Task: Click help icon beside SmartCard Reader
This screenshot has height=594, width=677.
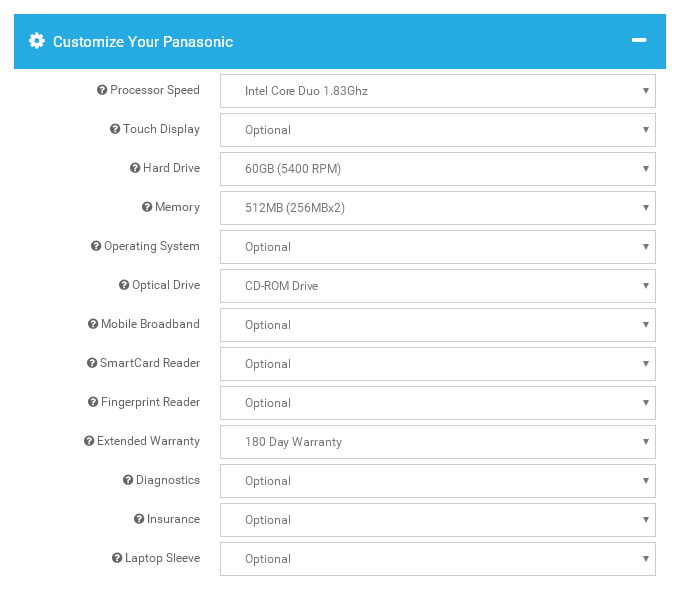Action: (x=92, y=363)
